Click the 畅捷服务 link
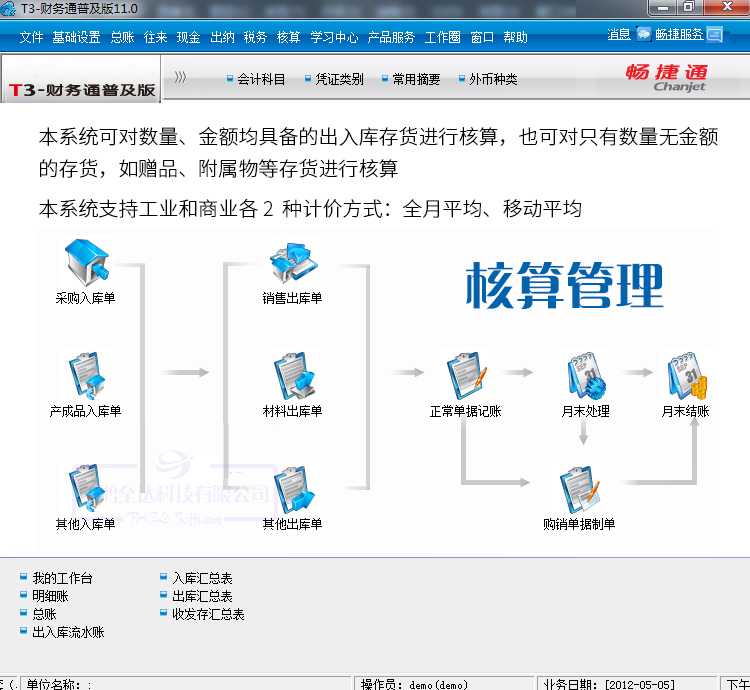Screen dimensions: 750x690 click(679, 34)
